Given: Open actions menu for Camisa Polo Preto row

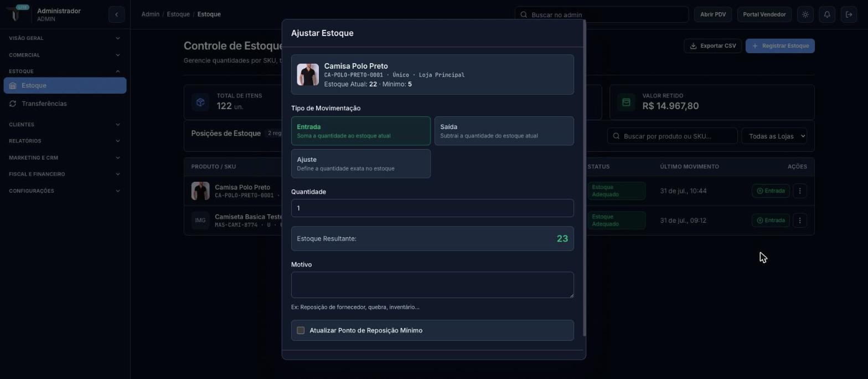Looking at the screenshot, I should 799,191.
